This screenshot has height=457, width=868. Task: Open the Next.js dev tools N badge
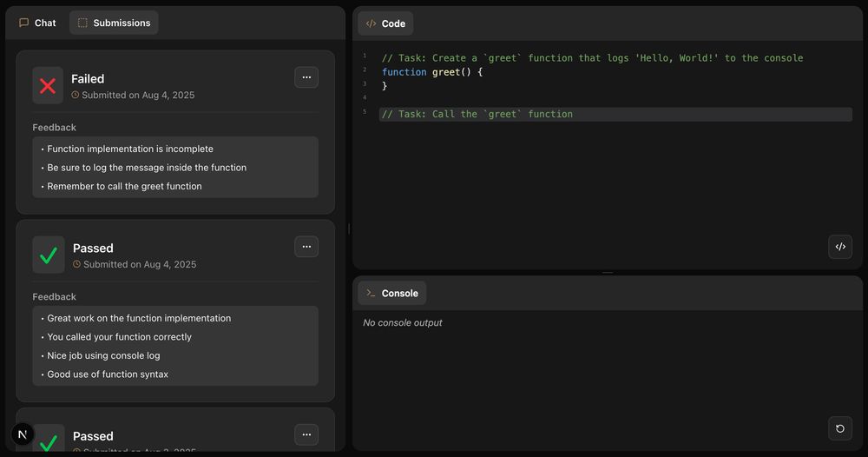point(23,434)
